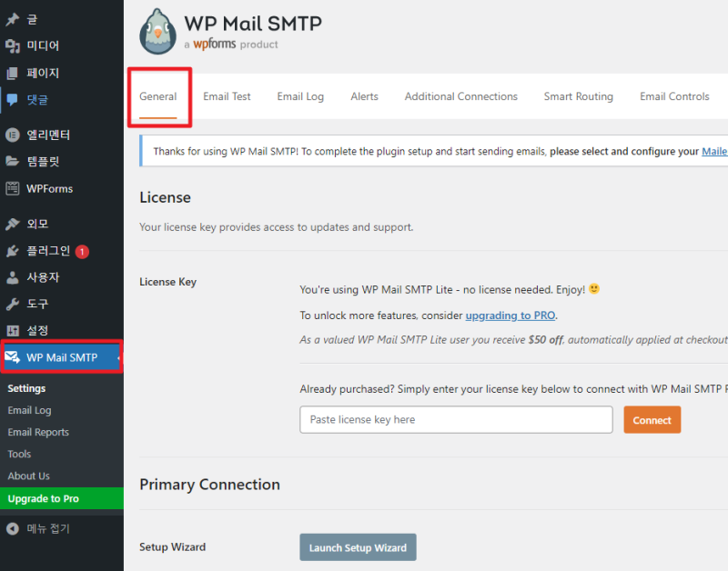Select WP Mail SMTP in sidebar
This screenshot has height=571, width=728.
point(62,357)
